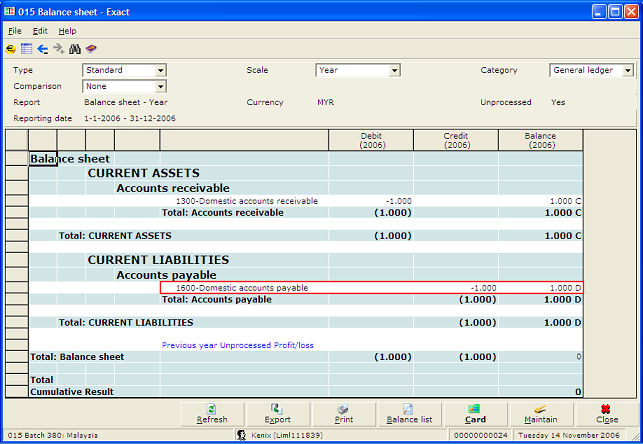This screenshot has height=444, width=643.
Task: Expand the Scale dropdown
Action: tap(394, 71)
